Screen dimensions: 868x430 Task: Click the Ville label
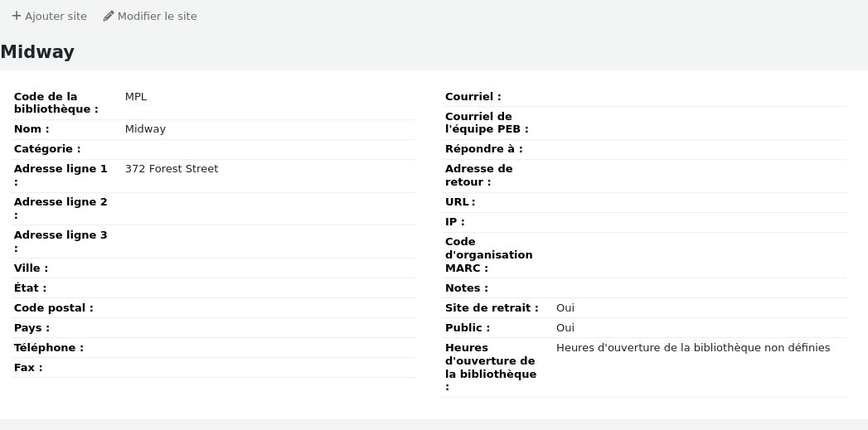(x=31, y=268)
